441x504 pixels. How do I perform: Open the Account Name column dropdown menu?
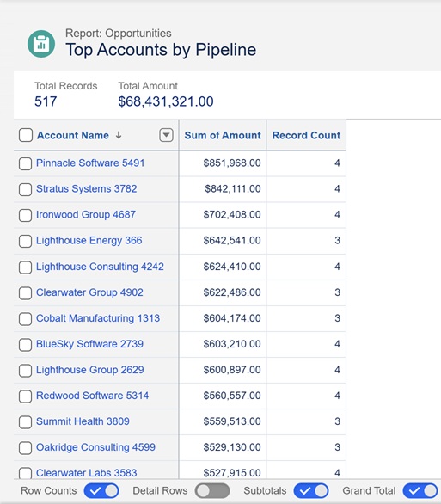(166, 135)
